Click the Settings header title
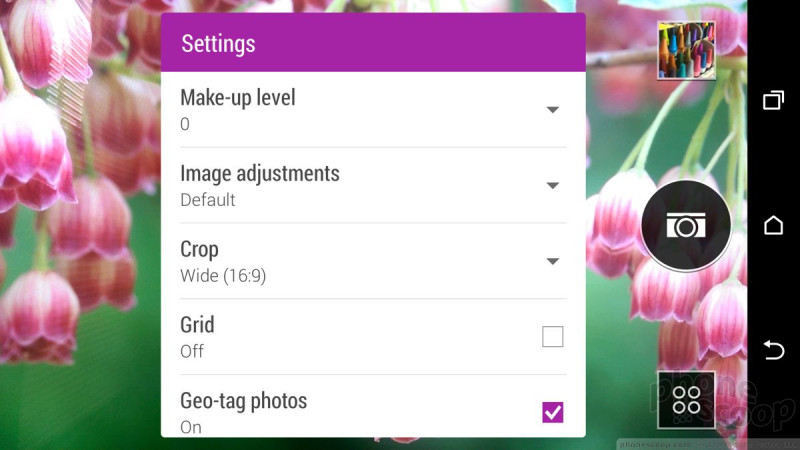 [x=218, y=44]
